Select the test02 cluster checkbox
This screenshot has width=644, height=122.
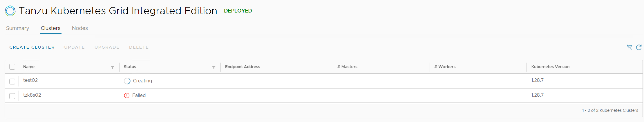(x=12, y=82)
